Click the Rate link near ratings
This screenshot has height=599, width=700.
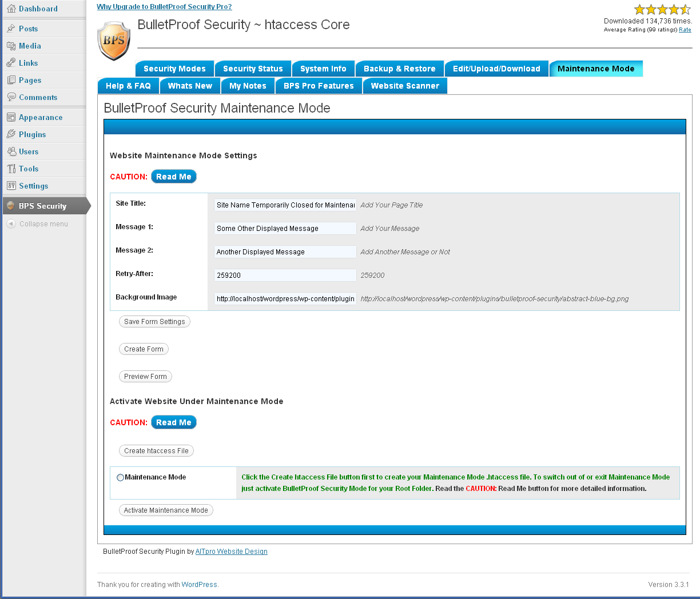(685, 30)
